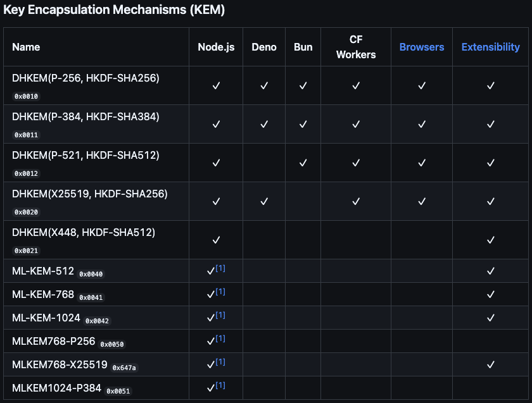Click the 0x0050 code badge
The width and height of the screenshot is (532, 403).
tap(112, 344)
